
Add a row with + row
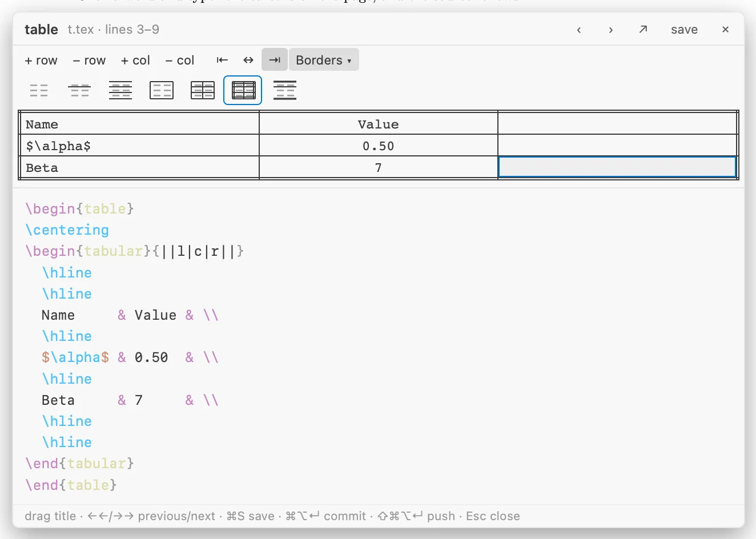click(x=41, y=60)
